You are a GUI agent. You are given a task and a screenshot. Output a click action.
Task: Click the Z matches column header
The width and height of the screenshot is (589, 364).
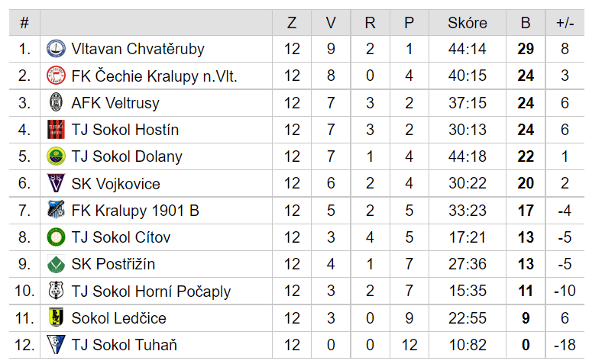(x=292, y=23)
